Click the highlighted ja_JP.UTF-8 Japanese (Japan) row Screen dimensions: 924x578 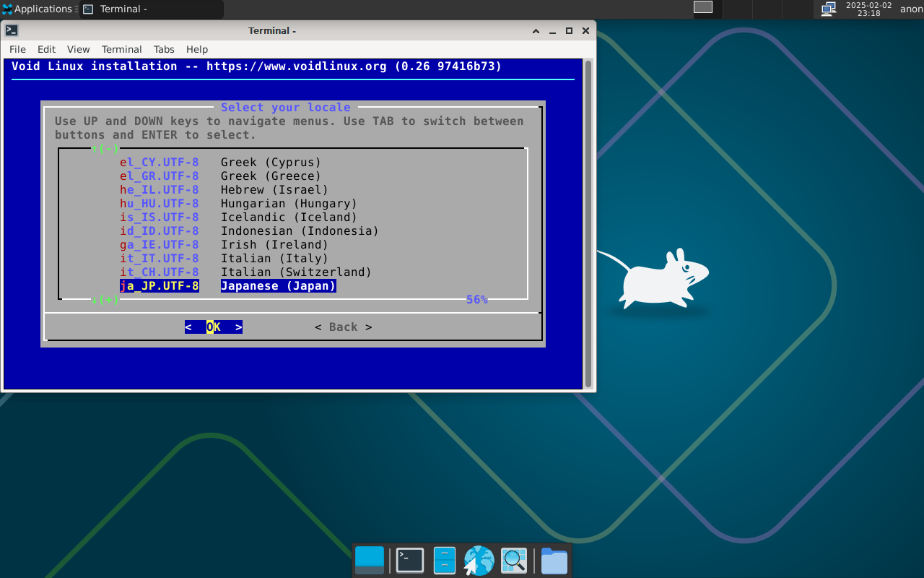point(228,286)
